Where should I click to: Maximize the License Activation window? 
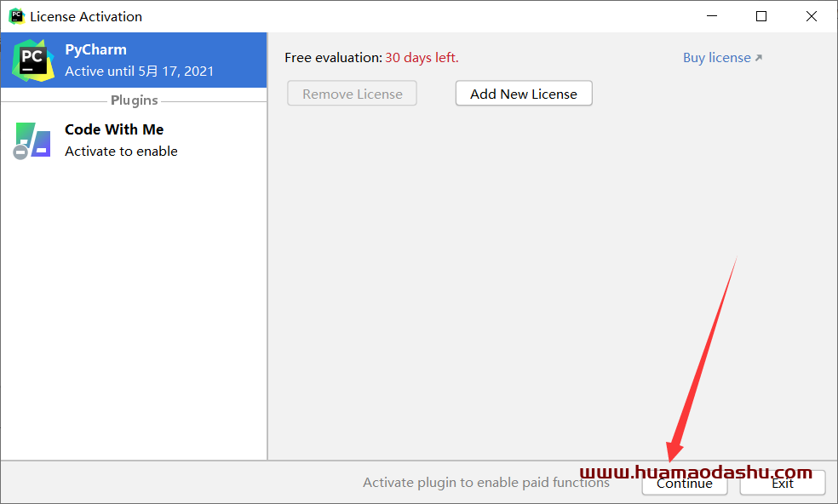(x=761, y=16)
